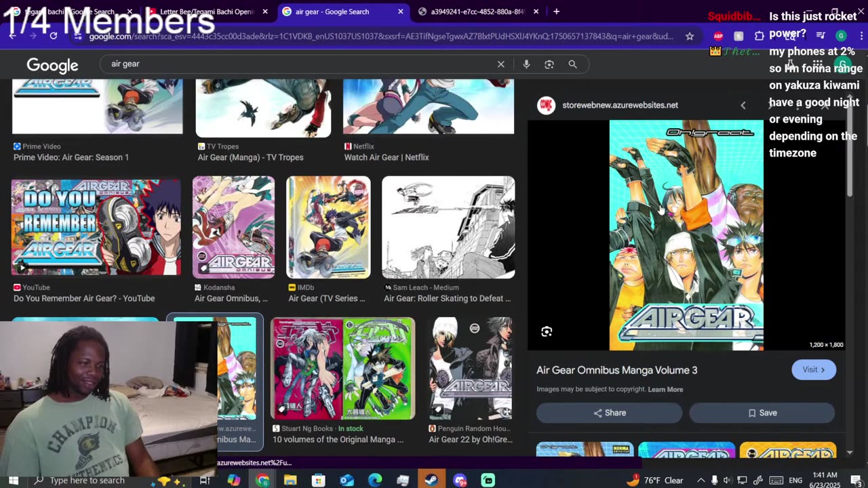Start voice search with the microphone icon
The height and width of the screenshot is (488, 868).
(526, 64)
